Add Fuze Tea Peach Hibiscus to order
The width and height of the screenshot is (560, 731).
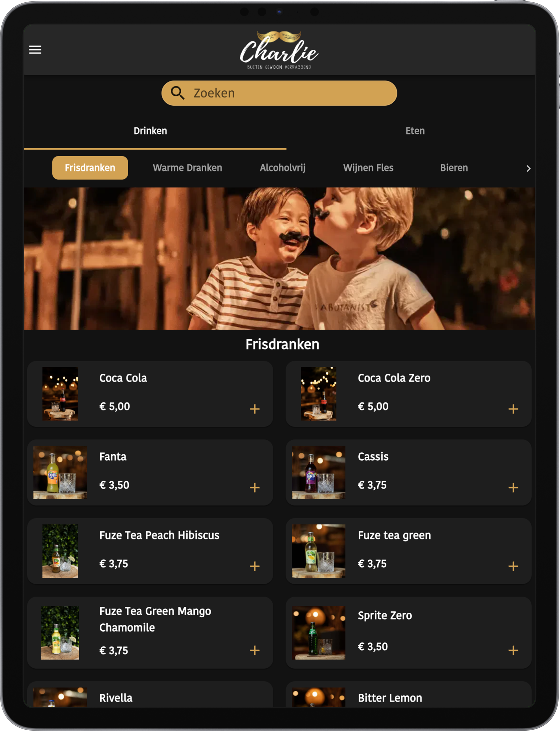(x=255, y=566)
